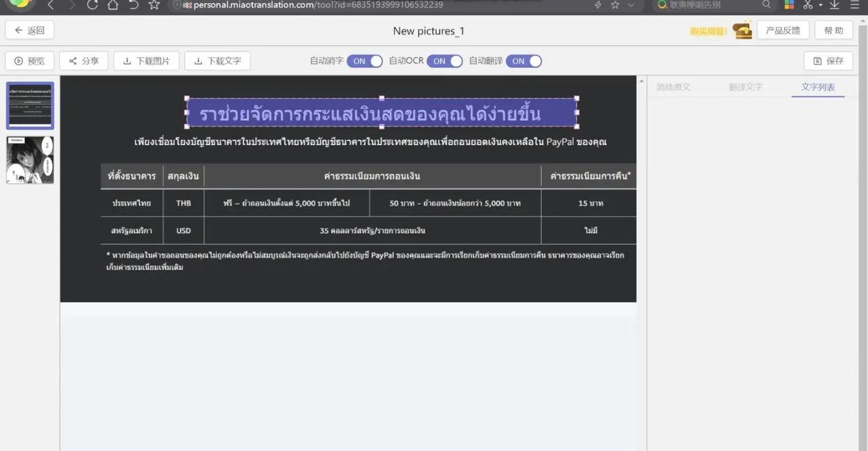The image size is (868, 451).
Task: Click the treasure chest promotion icon
Action: coord(743,31)
